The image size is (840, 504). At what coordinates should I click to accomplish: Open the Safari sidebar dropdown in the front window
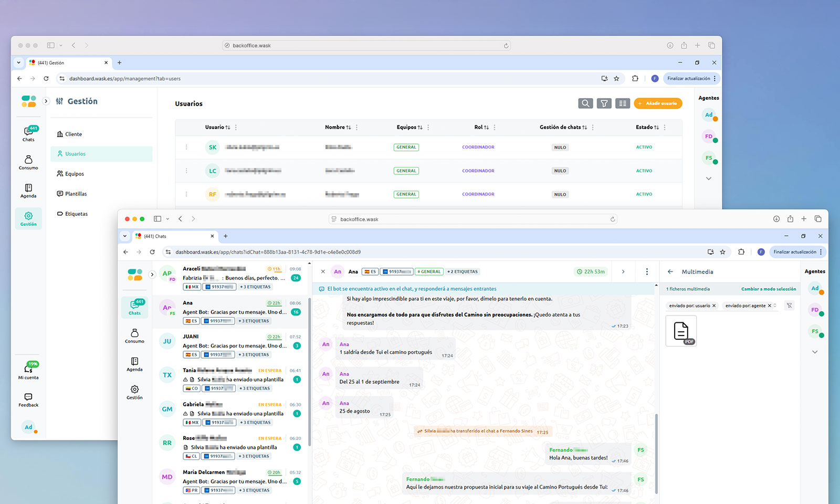pos(167,219)
